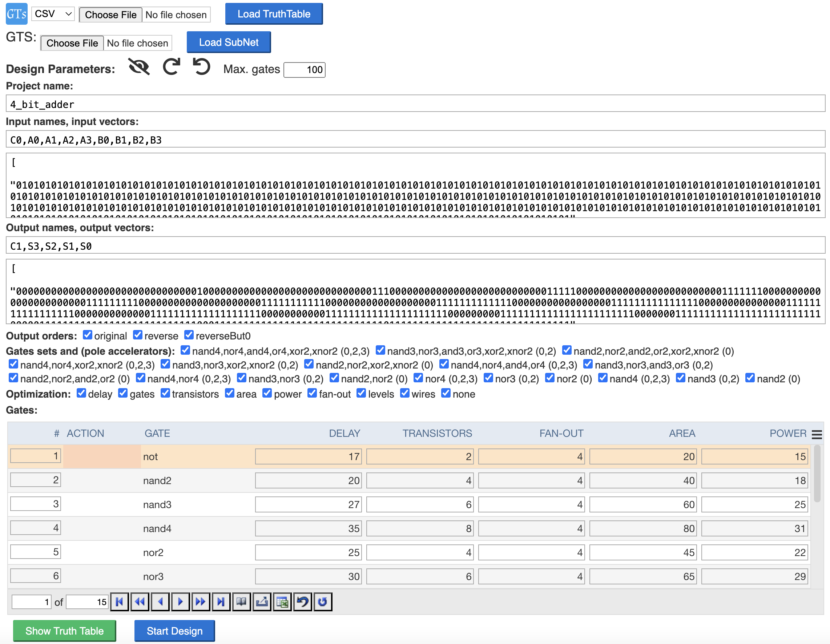
Task: Click the Excel export table icon
Action: pos(282,602)
